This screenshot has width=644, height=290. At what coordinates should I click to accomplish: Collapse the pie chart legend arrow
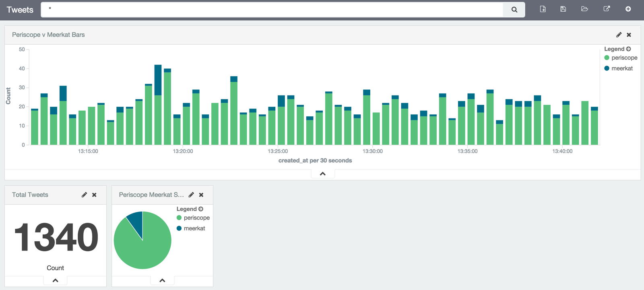201,209
